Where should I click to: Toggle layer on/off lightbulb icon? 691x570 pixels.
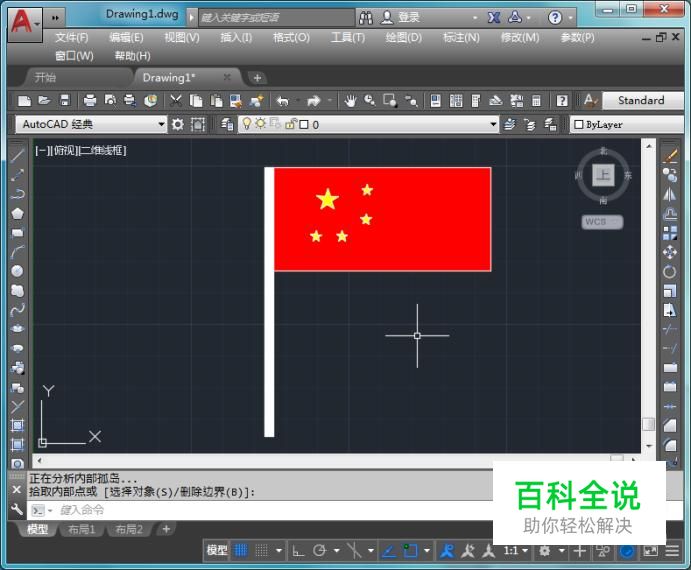tap(247, 124)
